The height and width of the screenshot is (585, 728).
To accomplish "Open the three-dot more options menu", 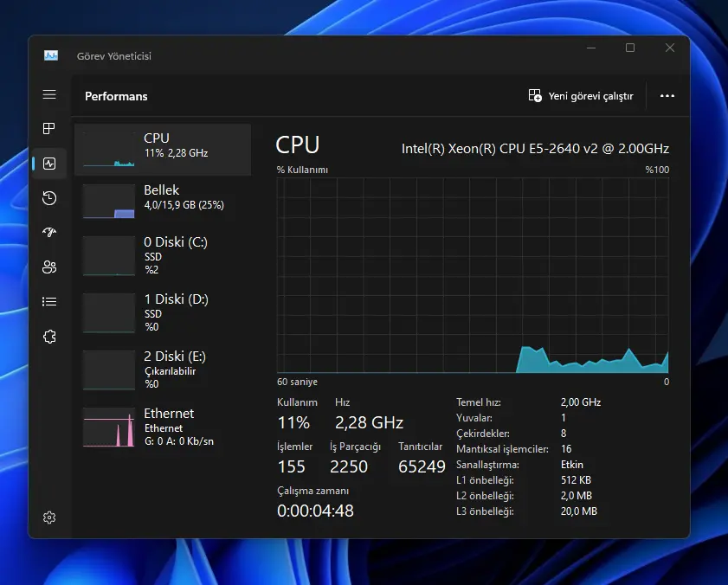I will tap(667, 96).
